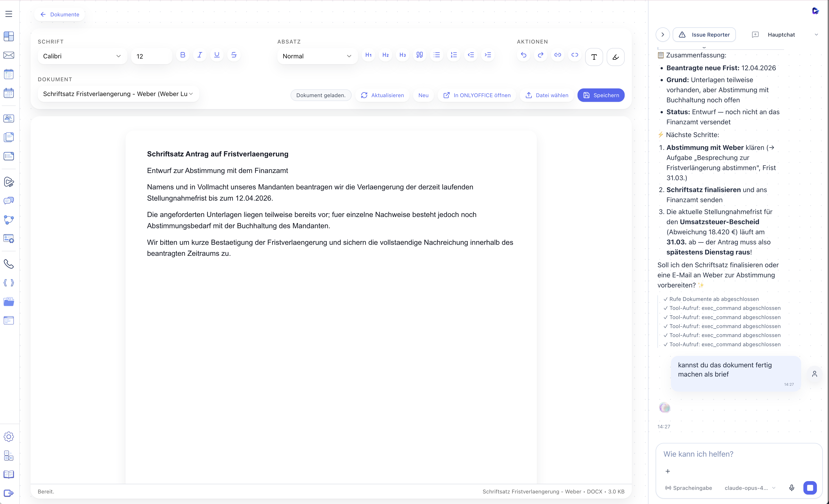
Task: Select the calendar icon in the sidebar
Action: 9,93
